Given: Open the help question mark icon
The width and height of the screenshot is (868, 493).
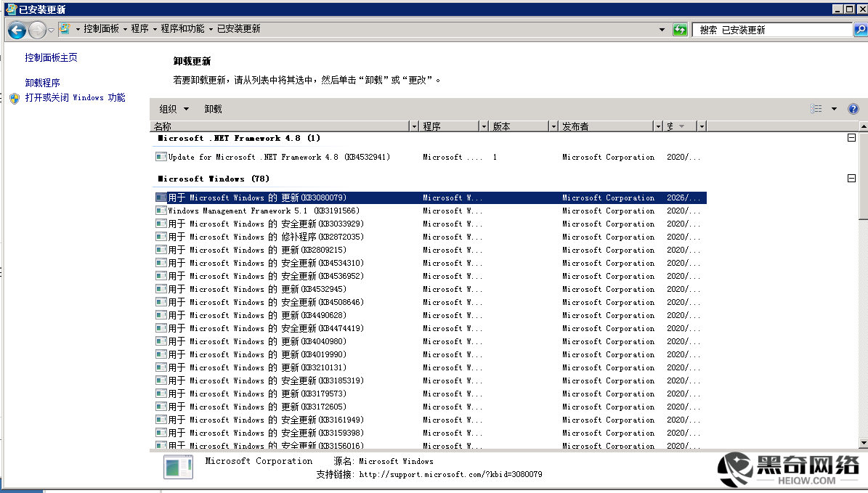Looking at the screenshot, I should tap(853, 109).
